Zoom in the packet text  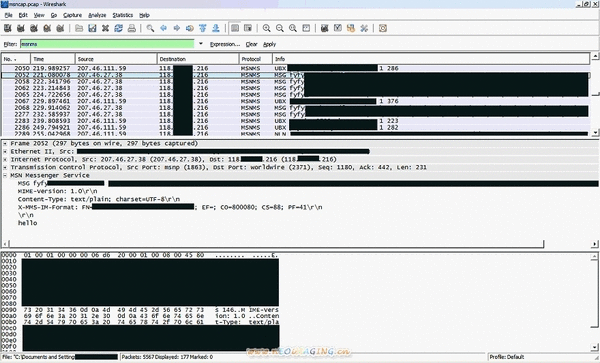pyautogui.click(x=267, y=28)
